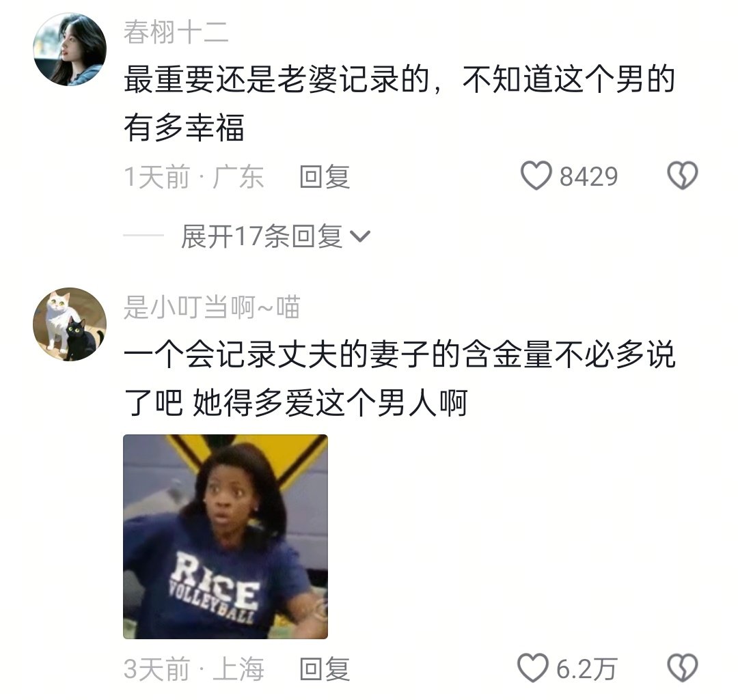Tap broken heart on 是小叮当啊~喵's comment
Screen dimensions: 738x700
683,668
